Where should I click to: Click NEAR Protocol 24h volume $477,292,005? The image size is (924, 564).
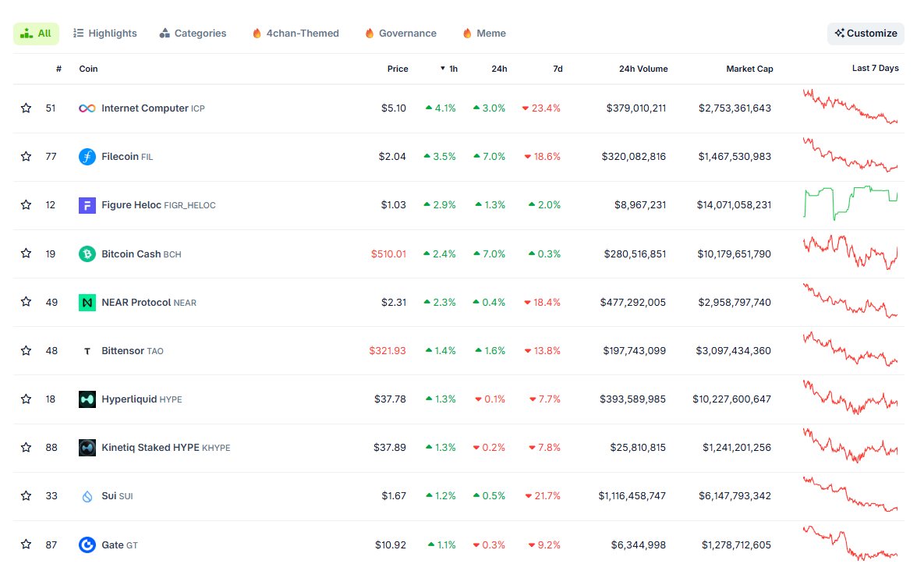tap(633, 302)
